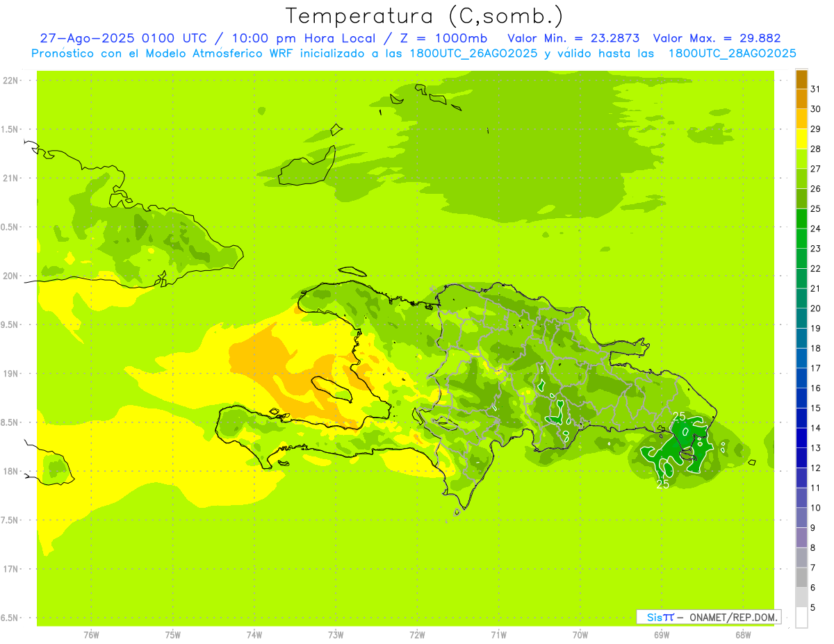This screenshot has height=644, width=834.
Task: Click the '75W' longitude axis label
Action: pyautogui.click(x=173, y=635)
